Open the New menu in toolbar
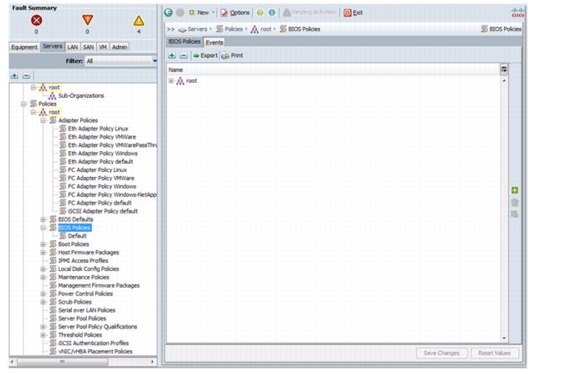 [x=201, y=12]
